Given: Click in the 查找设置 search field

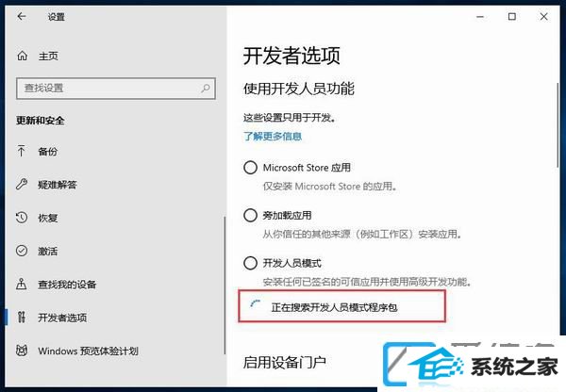Looking at the screenshot, I should [x=116, y=88].
